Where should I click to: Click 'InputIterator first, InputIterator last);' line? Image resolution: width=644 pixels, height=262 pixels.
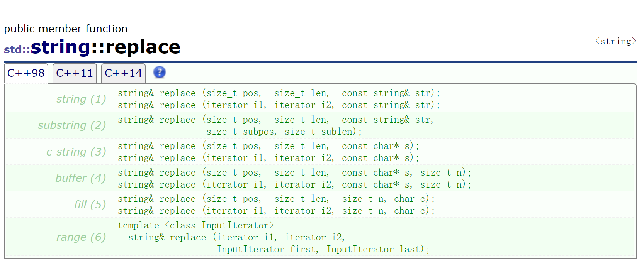pyautogui.click(x=323, y=250)
